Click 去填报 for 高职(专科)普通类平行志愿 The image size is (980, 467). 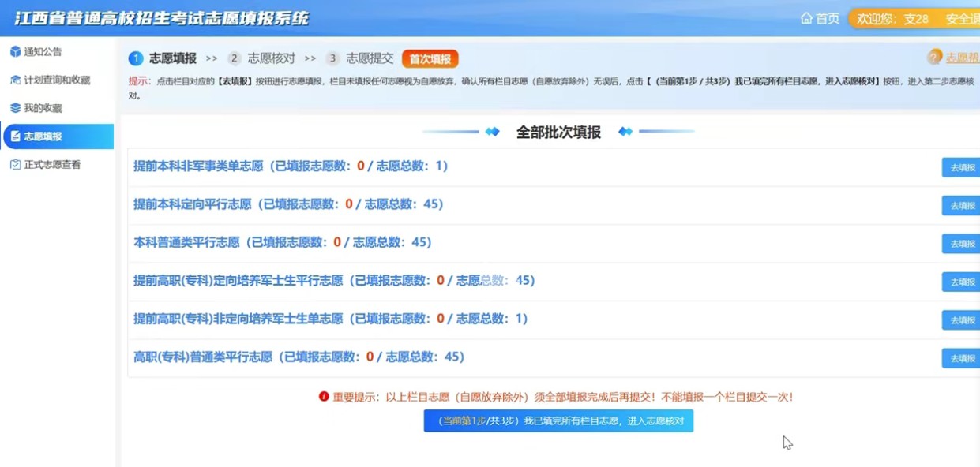click(x=961, y=358)
